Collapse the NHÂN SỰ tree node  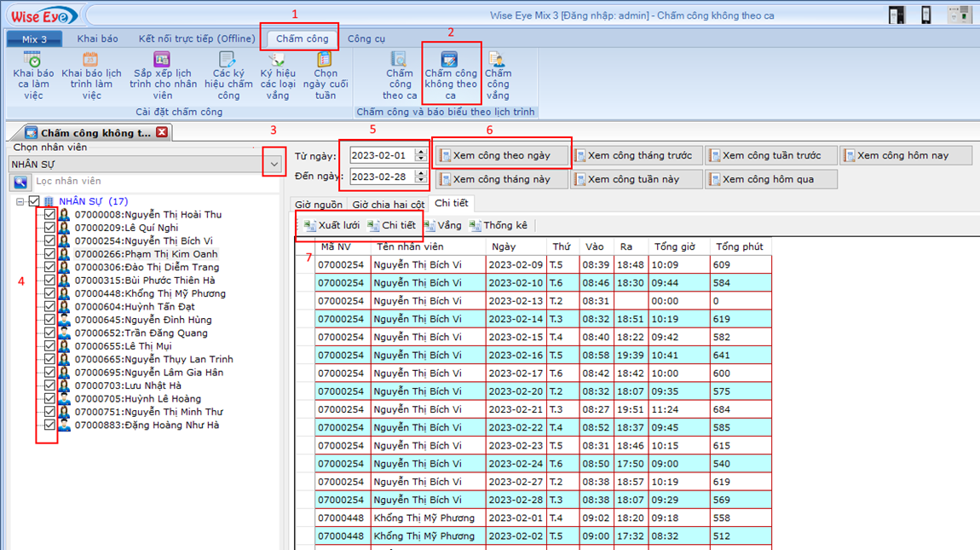pos(20,202)
